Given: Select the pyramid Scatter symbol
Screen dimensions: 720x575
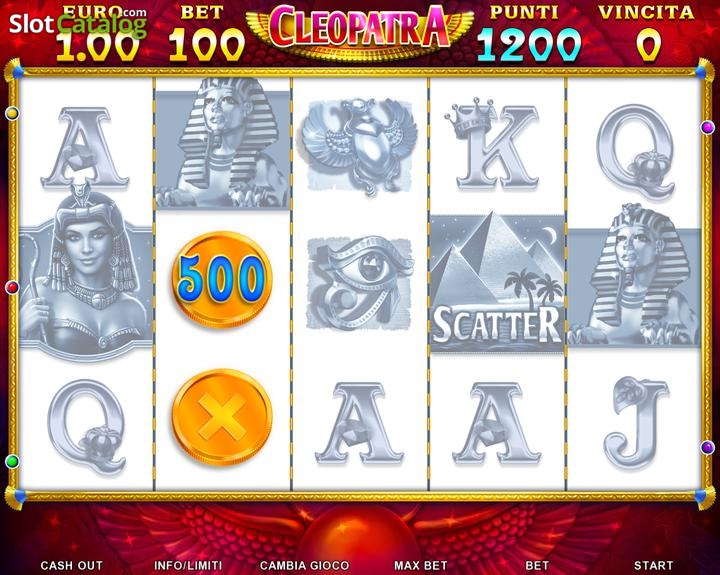Looking at the screenshot, I should (x=497, y=282).
